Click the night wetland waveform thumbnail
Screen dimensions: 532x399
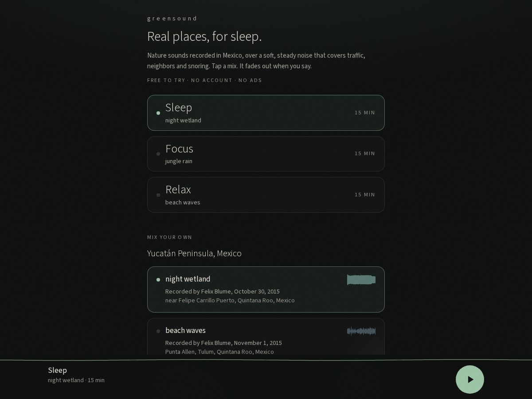[x=361, y=280]
